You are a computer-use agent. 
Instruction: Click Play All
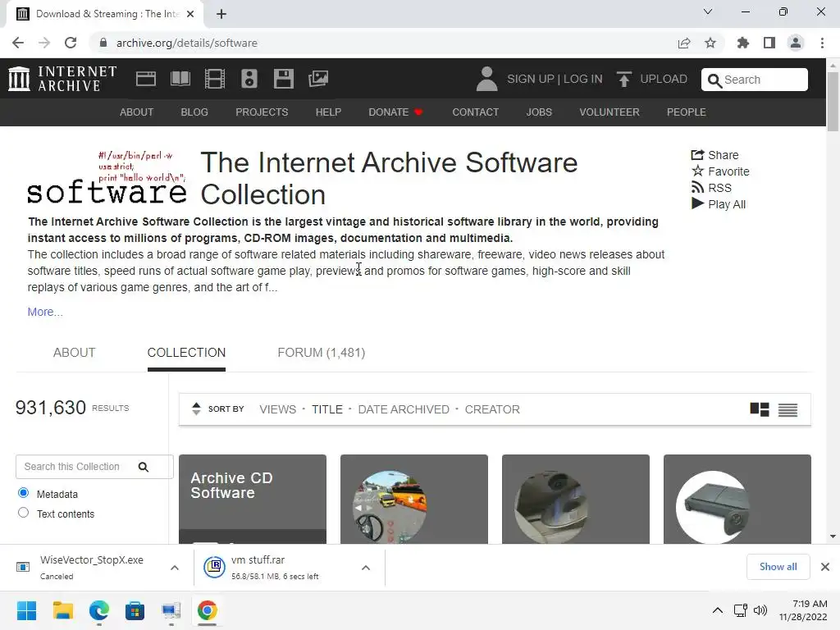tap(718, 204)
